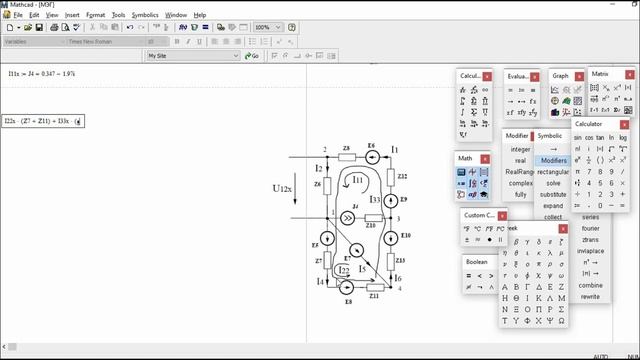The height and width of the screenshot is (360, 640).
Task: Insert the infinity symbol from Calculus palette
Action: point(485,90)
